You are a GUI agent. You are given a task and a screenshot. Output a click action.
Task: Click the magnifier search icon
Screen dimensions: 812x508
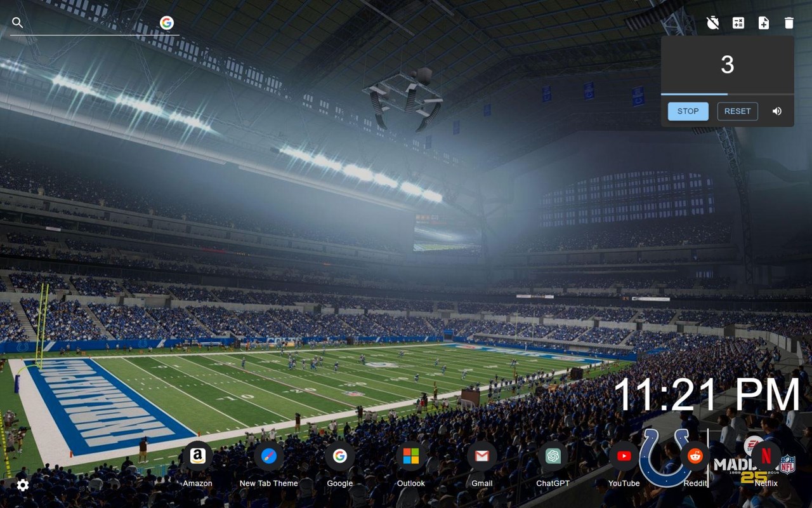point(18,23)
